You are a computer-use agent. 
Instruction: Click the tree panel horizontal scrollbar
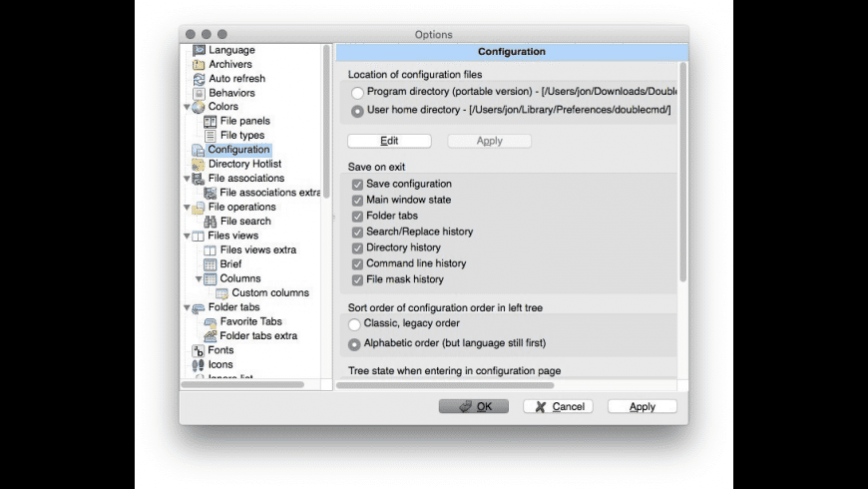[x=242, y=384]
